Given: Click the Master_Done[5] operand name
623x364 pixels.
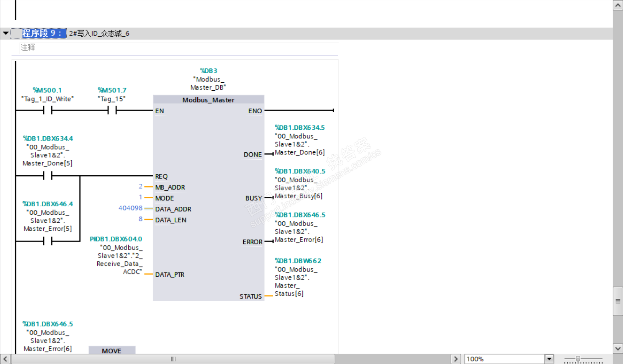Looking at the screenshot, I should coord(48,163).
